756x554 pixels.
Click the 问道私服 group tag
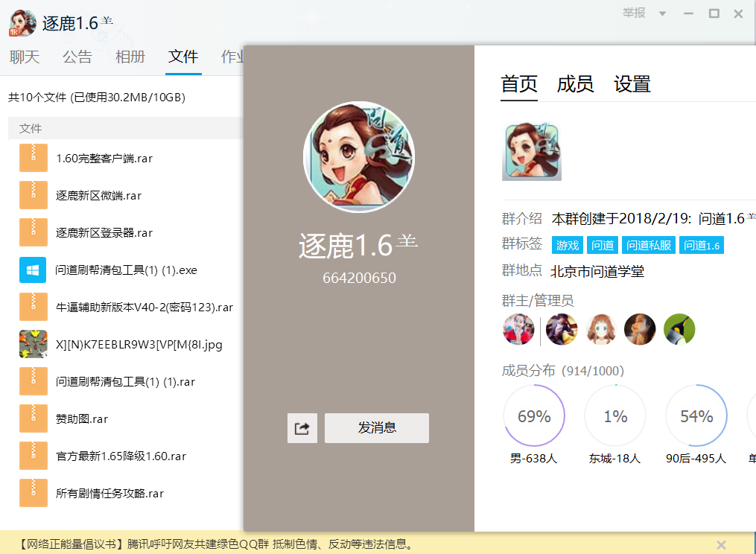click(649, 246)
